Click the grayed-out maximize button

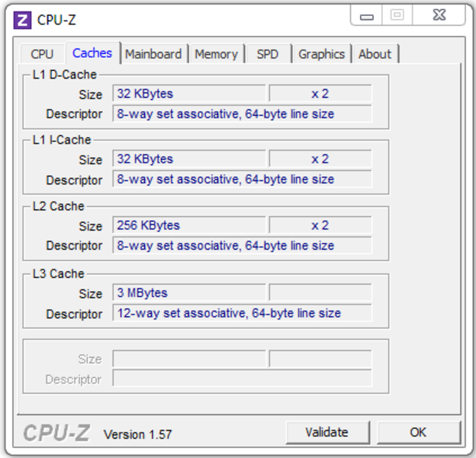pos(397,15)
